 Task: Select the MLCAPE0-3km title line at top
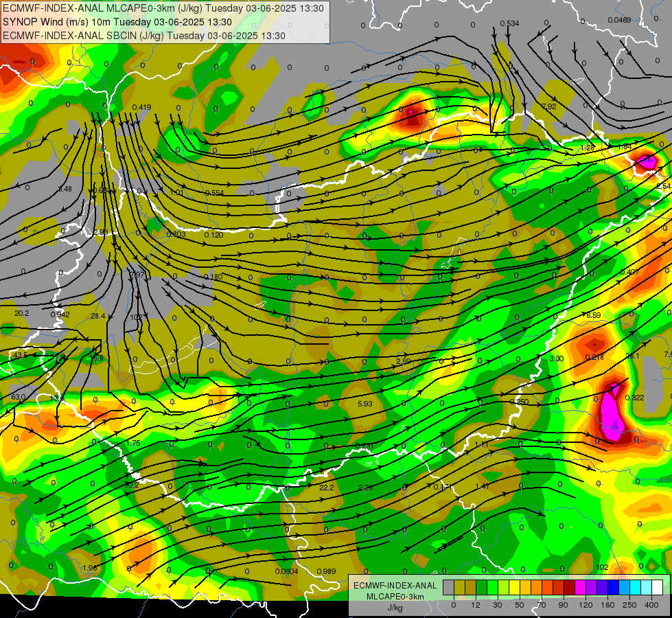(x=163, y=8)
